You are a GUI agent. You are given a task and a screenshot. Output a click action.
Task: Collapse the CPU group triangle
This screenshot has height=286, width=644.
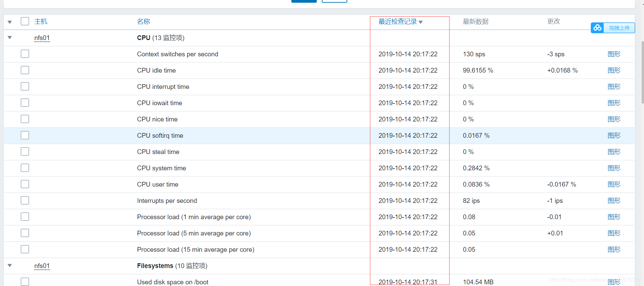point(10,38)
